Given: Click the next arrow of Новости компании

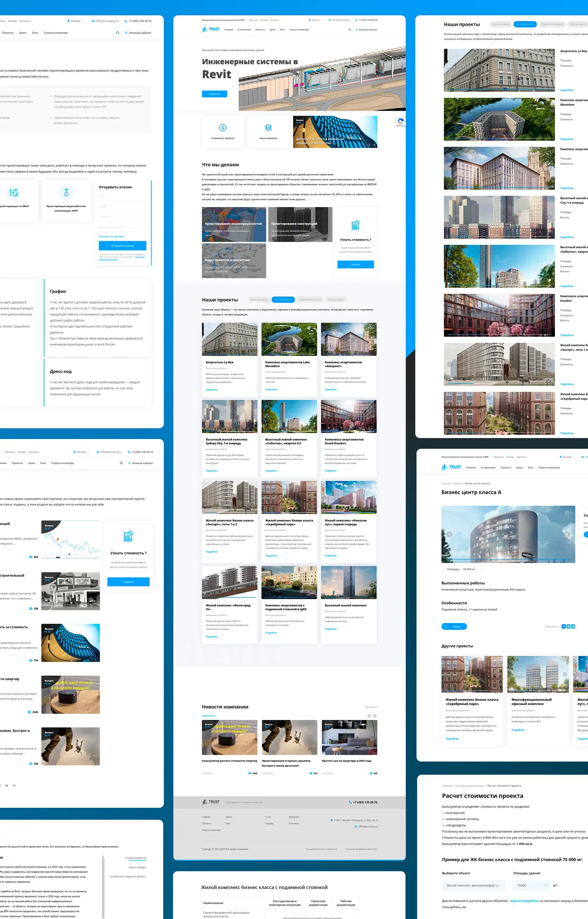Looking at the screenshot, I should click(375, 716).
